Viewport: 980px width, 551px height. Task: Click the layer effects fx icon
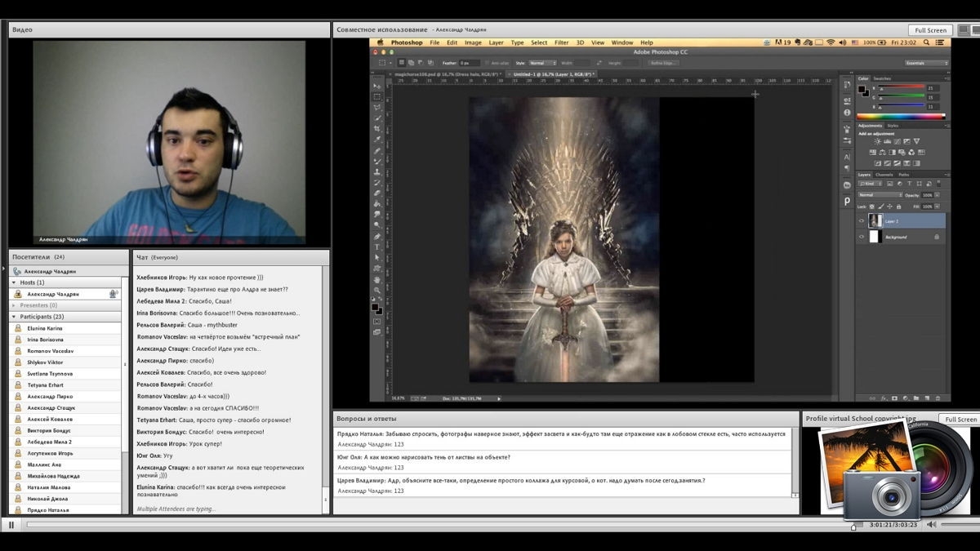click(884, 398)
